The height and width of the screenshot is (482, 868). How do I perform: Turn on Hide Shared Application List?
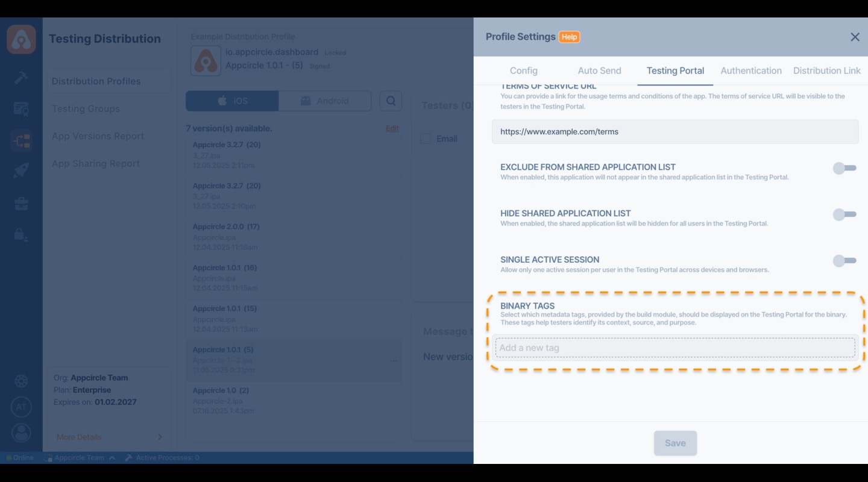tap(844, 214)
